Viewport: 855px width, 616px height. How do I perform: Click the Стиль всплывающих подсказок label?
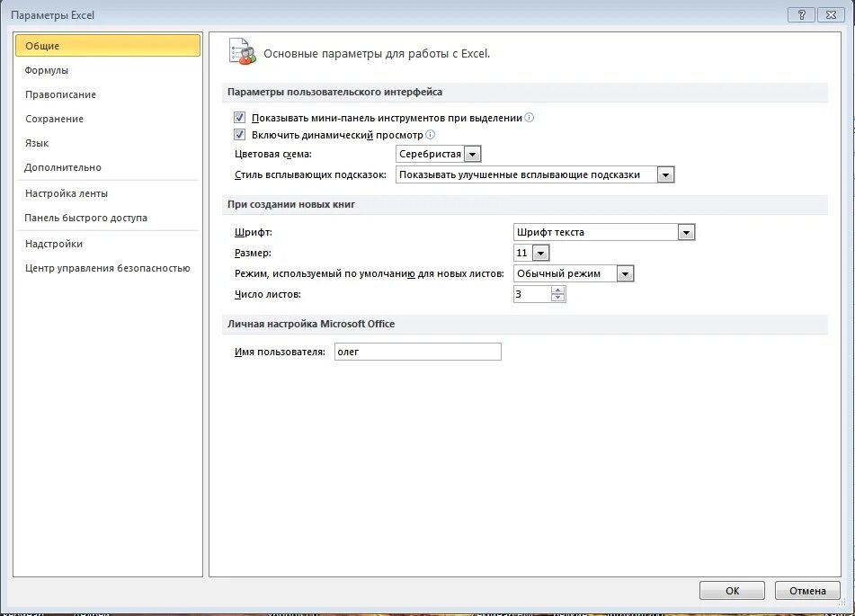(310, 174)
